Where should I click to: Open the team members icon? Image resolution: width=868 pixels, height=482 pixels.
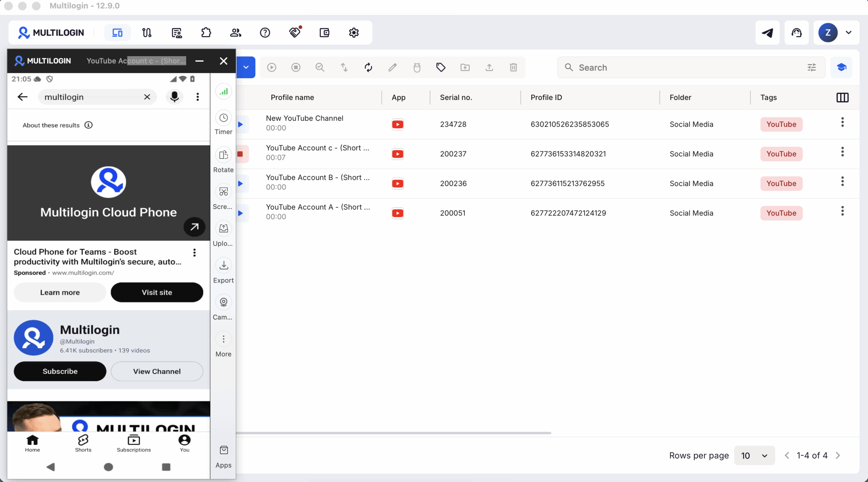pyautogui.click(x=235, y=33)
